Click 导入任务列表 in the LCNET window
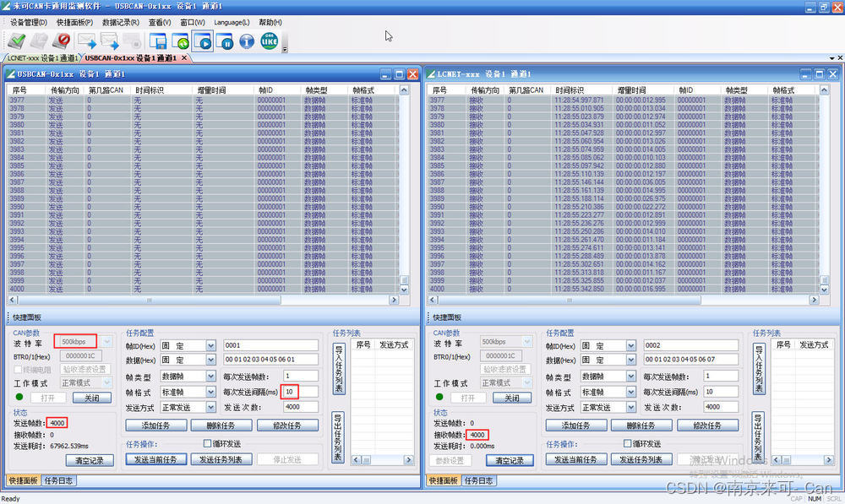Viewport: 845px width, 504px height. (758, 369)
